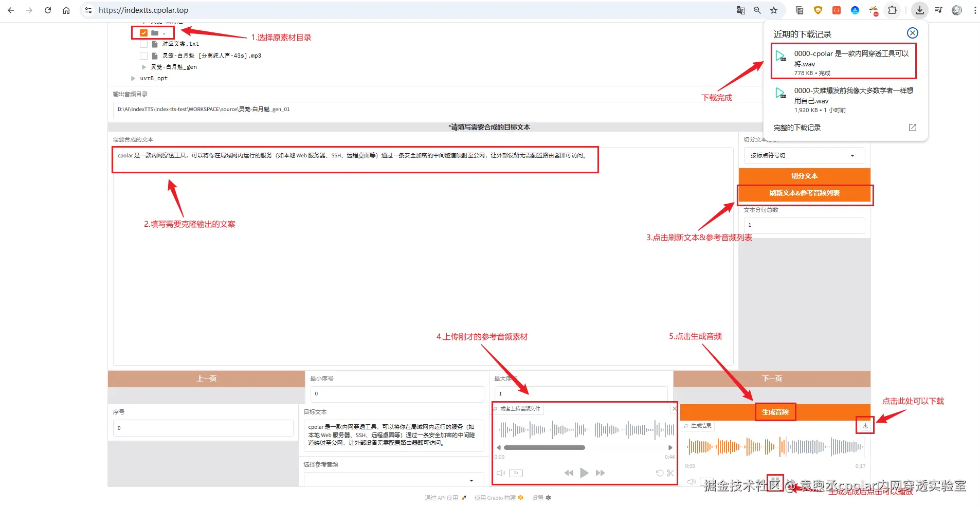Click the 最小序号 input field

(x=397, y=394)
